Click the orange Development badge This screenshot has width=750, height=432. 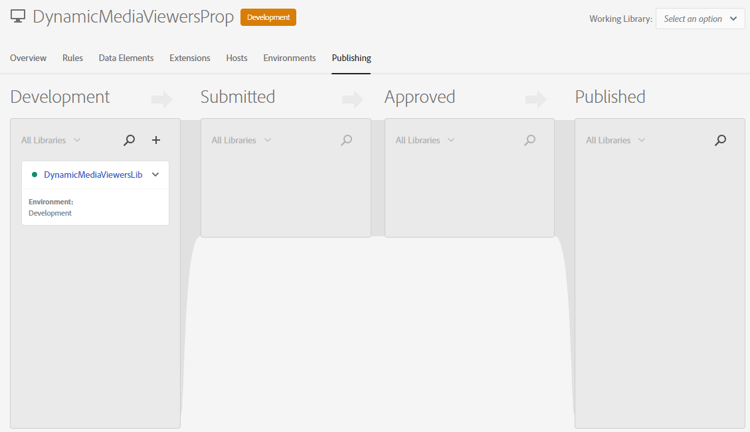[268, 17]
